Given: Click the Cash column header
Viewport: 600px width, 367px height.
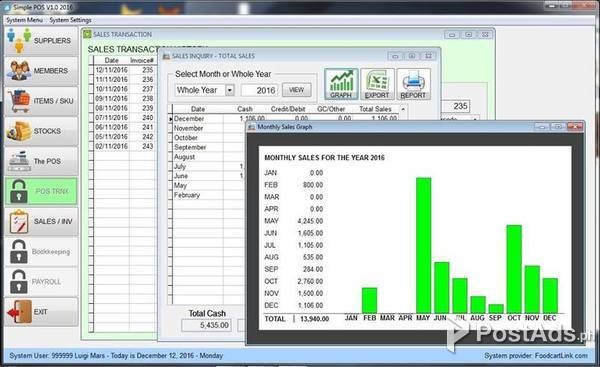Looking at the screenshot, I should [x=245, y=109].
